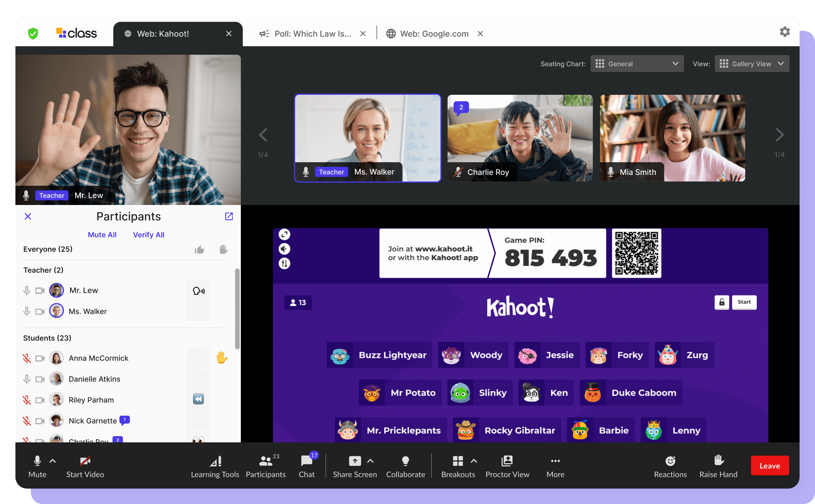Click Mute All link
Screen dimensions: 815x504
pos(102,235)
